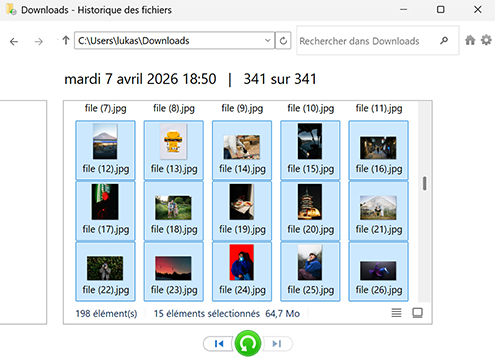Select thumbnail file (16).jpg
This screenshot has height=360, width=495.
tap(379, 150)
